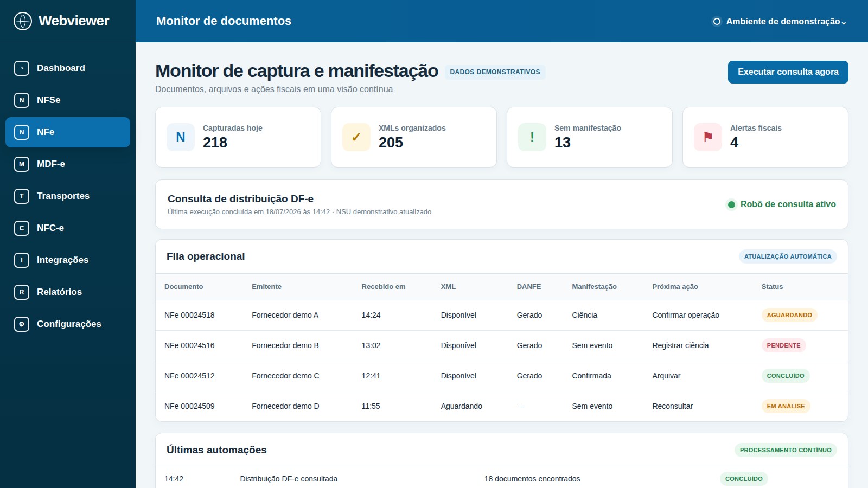Select document NFe 00024512
This screenshot has height=488, width=868.
click(189, 376)
